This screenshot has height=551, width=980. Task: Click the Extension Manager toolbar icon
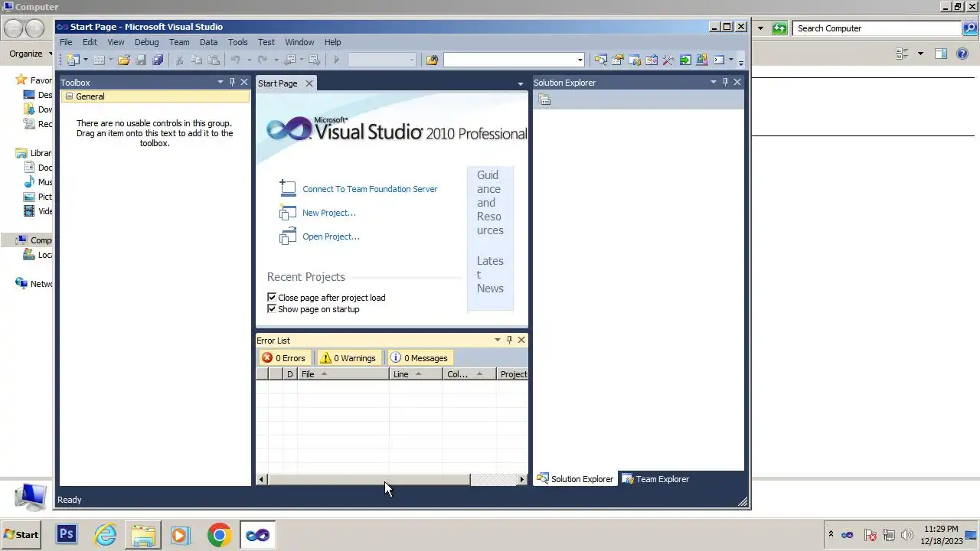tap(701, 60)
